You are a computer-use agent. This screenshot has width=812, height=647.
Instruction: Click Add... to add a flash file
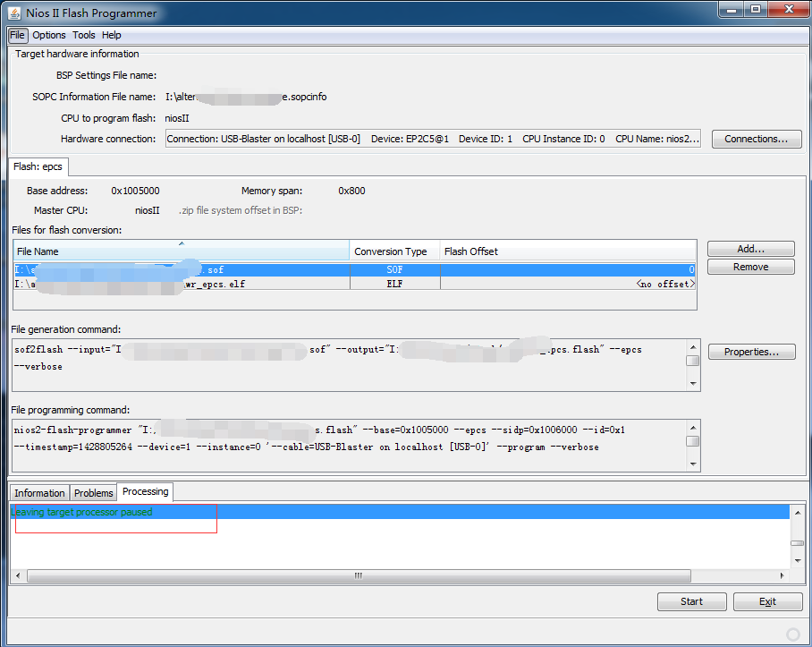coord(750,249)
